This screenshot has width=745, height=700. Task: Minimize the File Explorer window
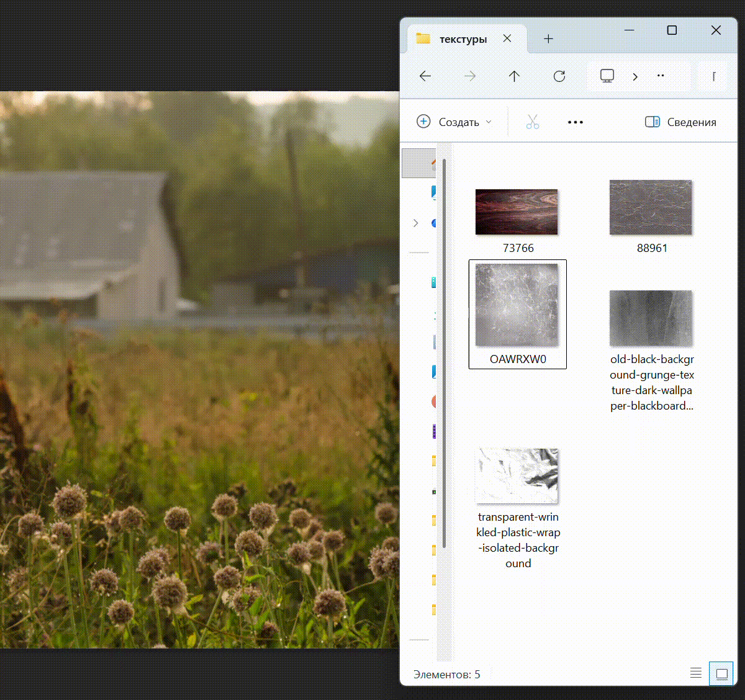tap(630, 30)
